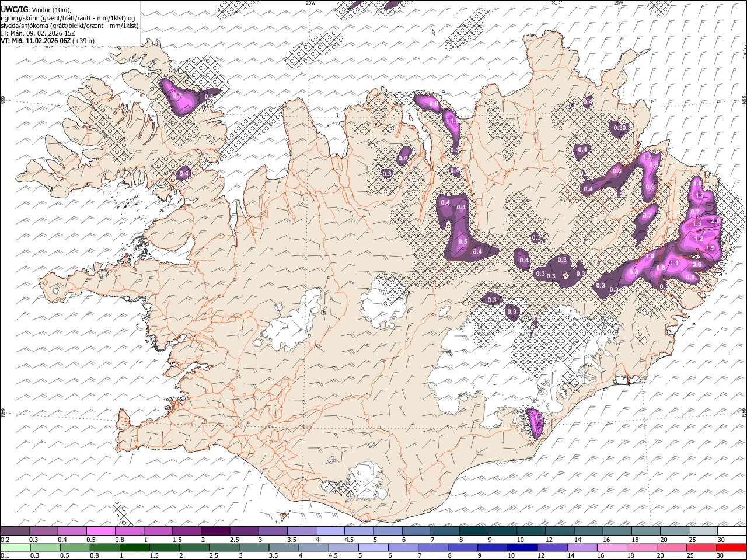
Task: Select the pale grey 25–30 snow legend swatch
Action: pos(703,531)
